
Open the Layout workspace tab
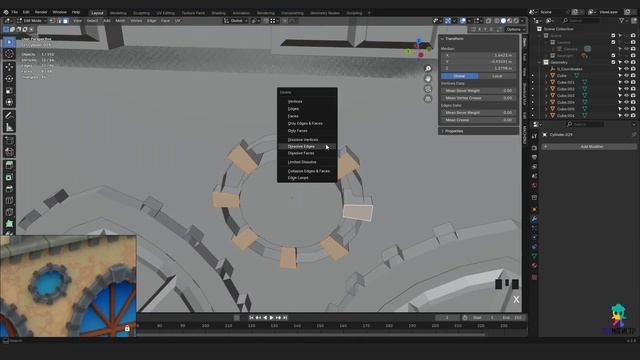coord(97,13)
